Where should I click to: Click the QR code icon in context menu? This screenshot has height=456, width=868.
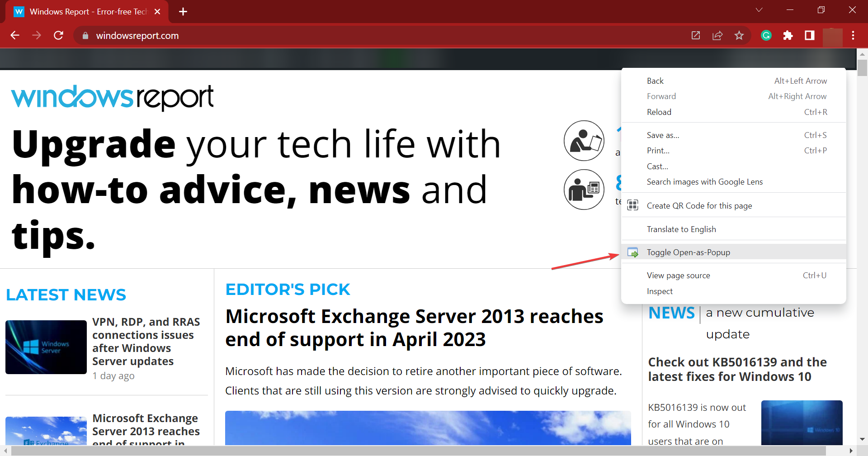[633, 205]
